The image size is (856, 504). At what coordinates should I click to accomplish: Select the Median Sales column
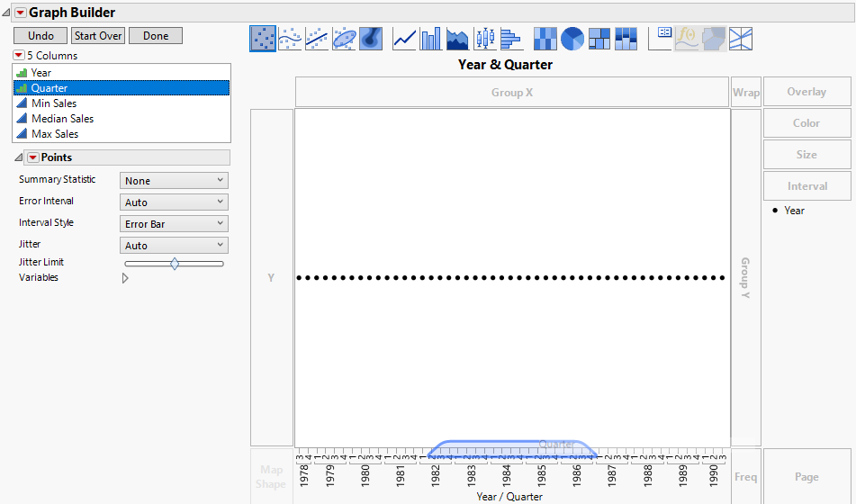[x=122, y=119]
